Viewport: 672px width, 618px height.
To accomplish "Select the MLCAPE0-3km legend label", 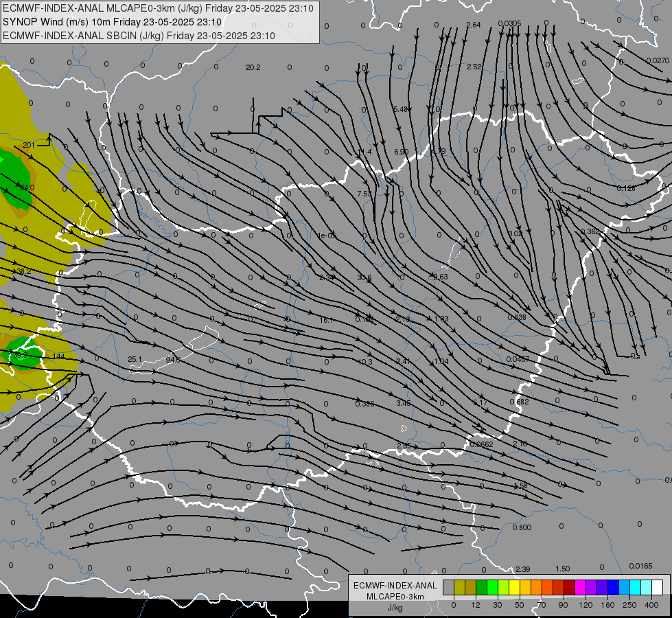I will pyautogui.click(x=395, y=597).
